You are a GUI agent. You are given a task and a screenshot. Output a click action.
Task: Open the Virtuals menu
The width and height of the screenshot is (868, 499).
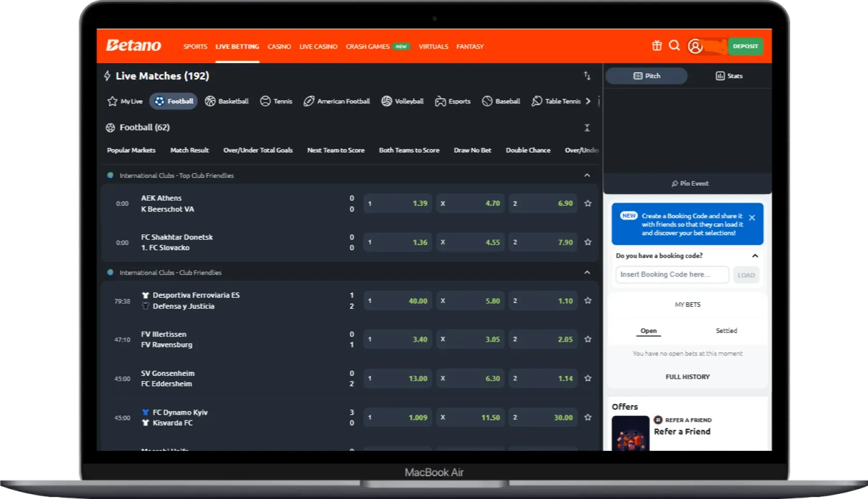coord(433,47)
